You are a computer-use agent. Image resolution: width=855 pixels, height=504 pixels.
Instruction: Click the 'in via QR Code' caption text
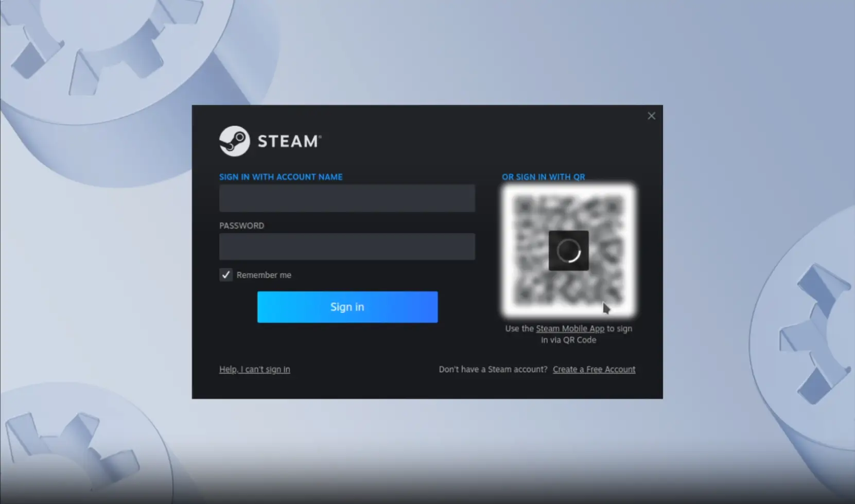click(568, 340)
